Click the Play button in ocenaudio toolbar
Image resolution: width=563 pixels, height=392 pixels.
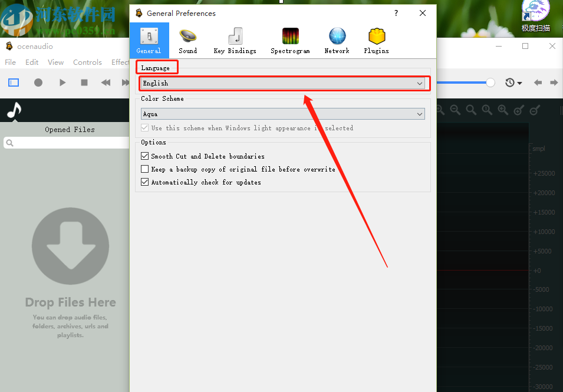[x=62, y=83]
